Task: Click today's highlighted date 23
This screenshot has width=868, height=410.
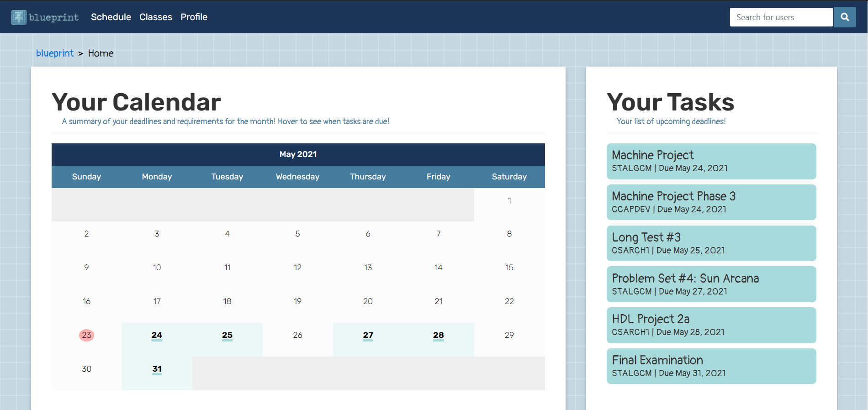Action: [x=86, y=335]
